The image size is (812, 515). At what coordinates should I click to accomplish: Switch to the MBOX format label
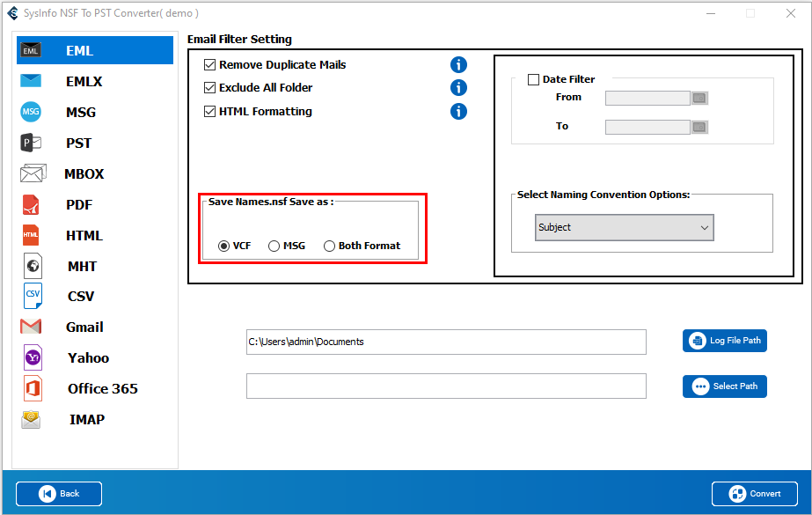coord(84,173)
